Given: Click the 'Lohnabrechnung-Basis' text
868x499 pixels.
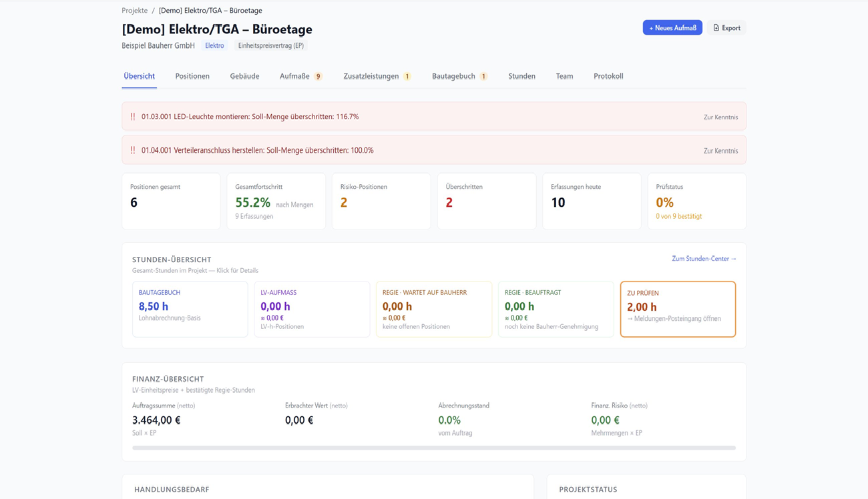Looking at the screenshot, I should click(170, 318).
